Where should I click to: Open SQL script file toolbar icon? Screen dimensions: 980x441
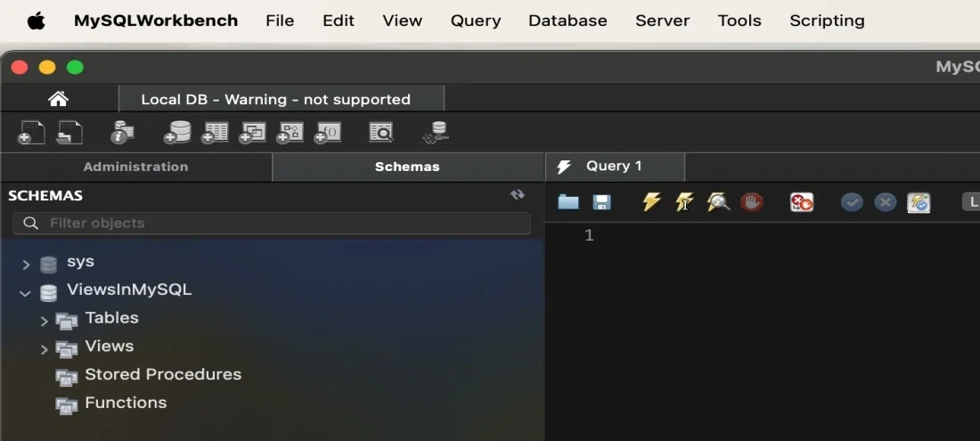point(69,133)
